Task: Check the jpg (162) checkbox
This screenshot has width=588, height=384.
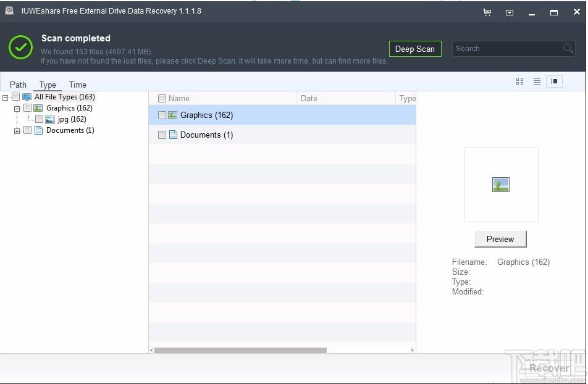Action: pyautogui.click(x=39, y=119)
